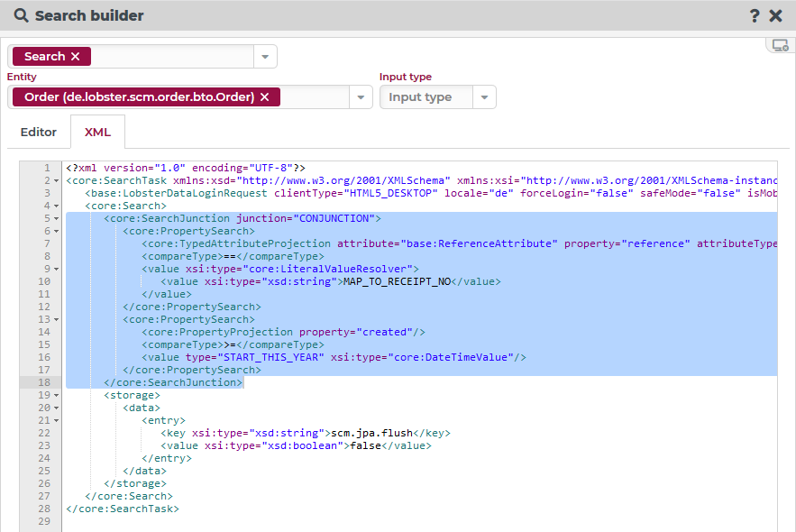Click the Search tag label
Screen dimensions: 796x532
tap(45, 56)
